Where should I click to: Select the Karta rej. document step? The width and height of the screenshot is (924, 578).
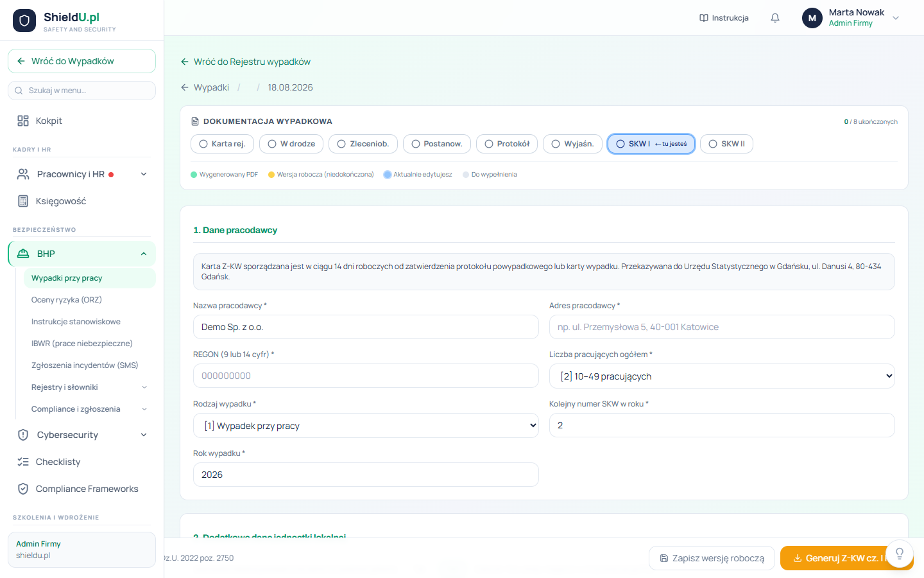222,144
